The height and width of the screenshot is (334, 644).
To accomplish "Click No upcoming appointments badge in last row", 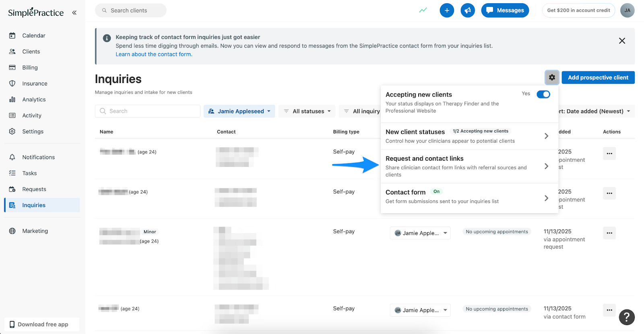I will click(x=497, y=309).
